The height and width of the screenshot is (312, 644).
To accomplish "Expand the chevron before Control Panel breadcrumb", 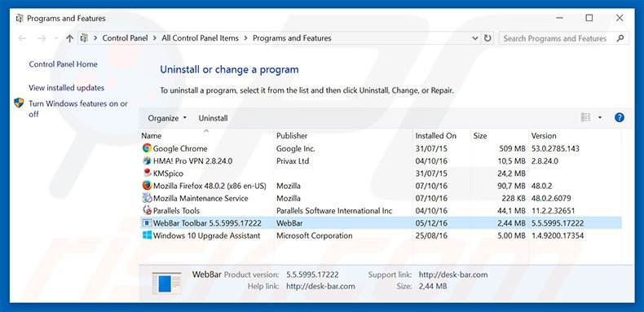I will (95, 38).
